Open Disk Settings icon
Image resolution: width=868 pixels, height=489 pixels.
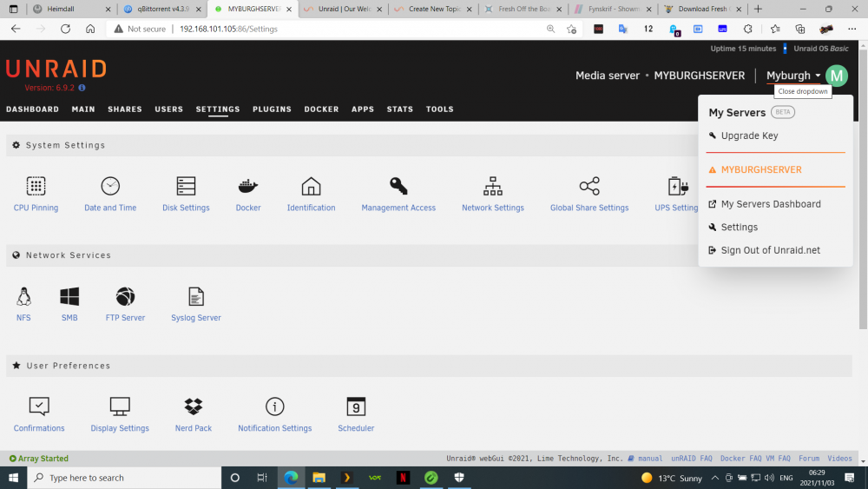click(x=186, y=186)
